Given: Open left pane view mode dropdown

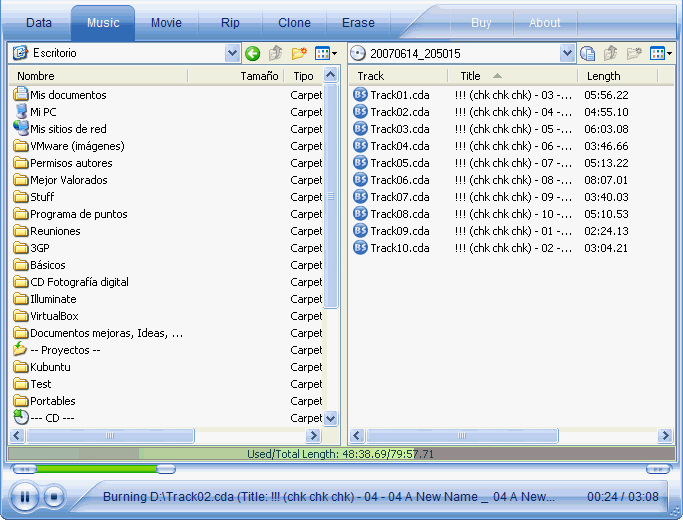Looking at the screenshot, I should pos(326,54).
